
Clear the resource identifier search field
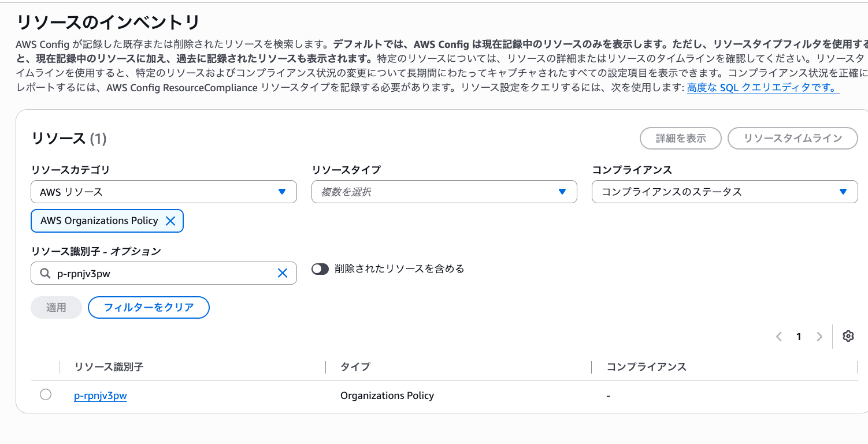[x=283, y=273]
